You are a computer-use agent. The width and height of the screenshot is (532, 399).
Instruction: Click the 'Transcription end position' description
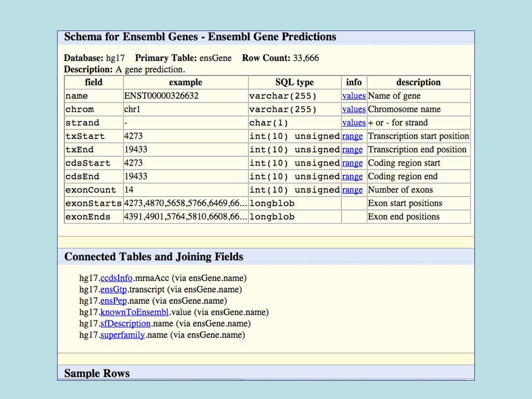pyautogui.click(x=417, y=150)
